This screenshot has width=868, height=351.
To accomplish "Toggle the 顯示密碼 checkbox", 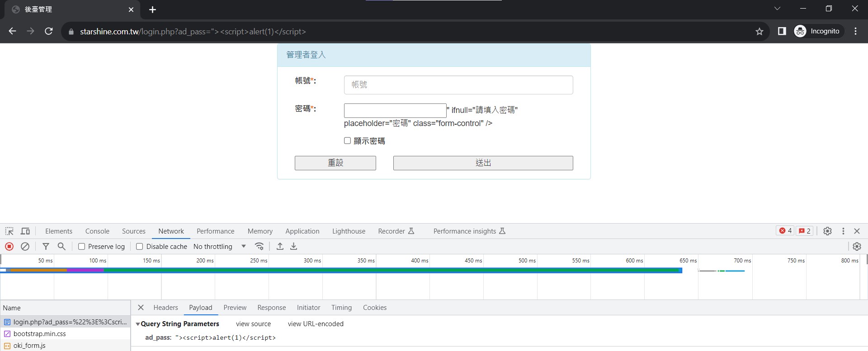I will 347,141.
